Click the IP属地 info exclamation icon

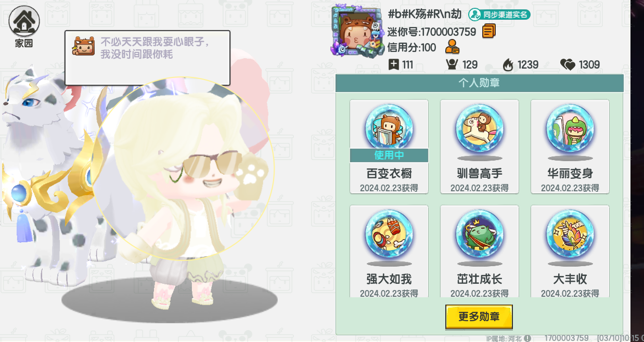pos(527,338)
